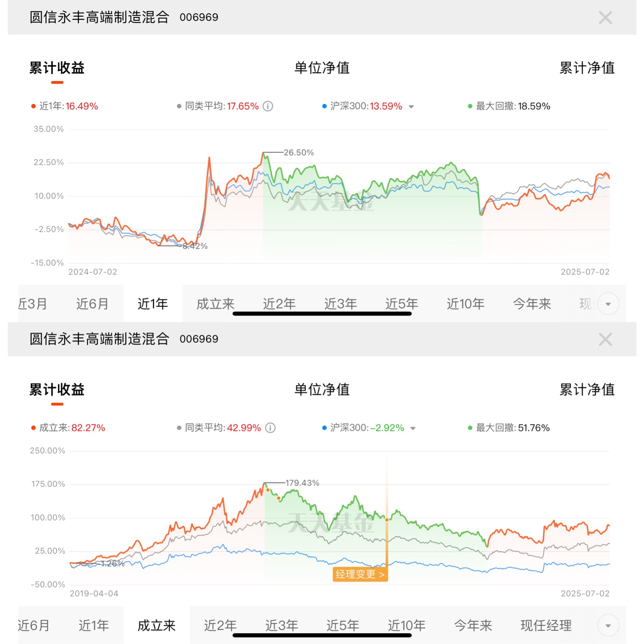
Task: Expand the period list arrow in top panel
Action: click(x=608, y=304)
